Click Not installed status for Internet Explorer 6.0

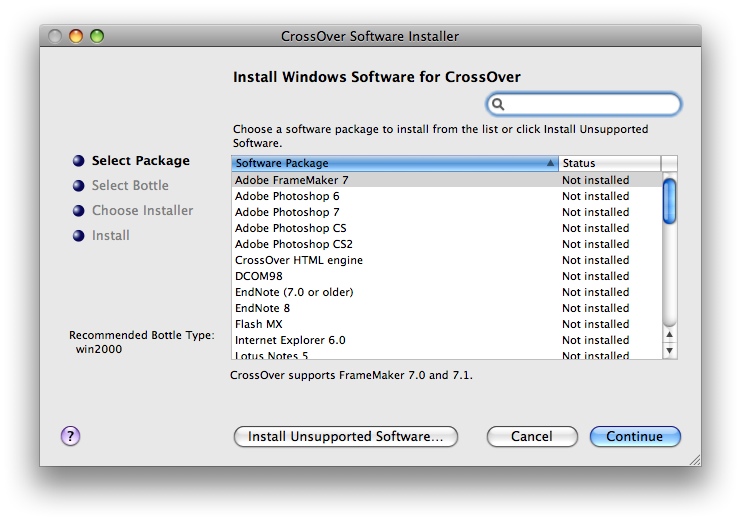tap(595, 340)
